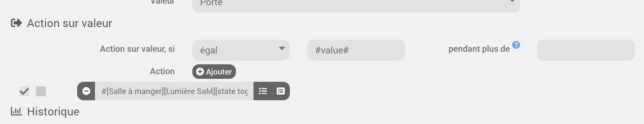Focus the Salle à manger command field
Screen dimensions: 644x124
click(x=174, y=91)
